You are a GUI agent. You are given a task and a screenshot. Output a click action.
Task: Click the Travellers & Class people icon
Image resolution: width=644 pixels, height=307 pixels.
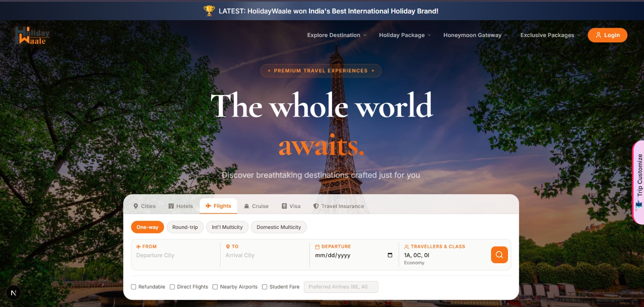(407, 247)
